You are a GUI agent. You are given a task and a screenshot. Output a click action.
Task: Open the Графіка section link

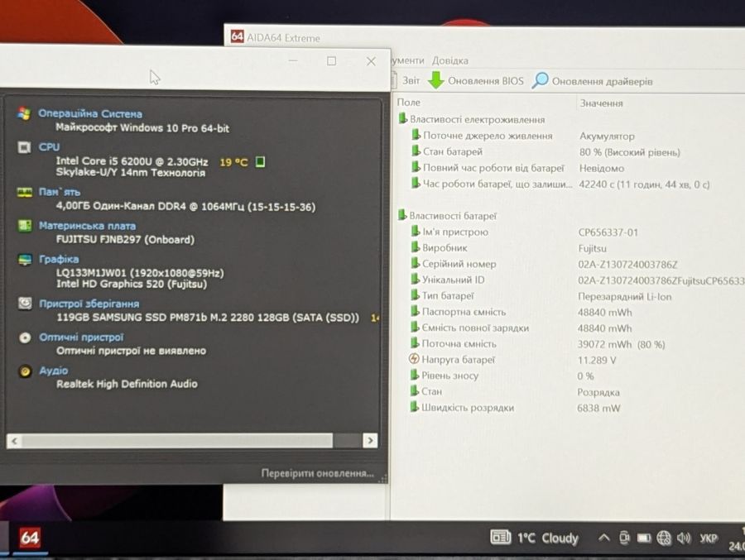59,260
